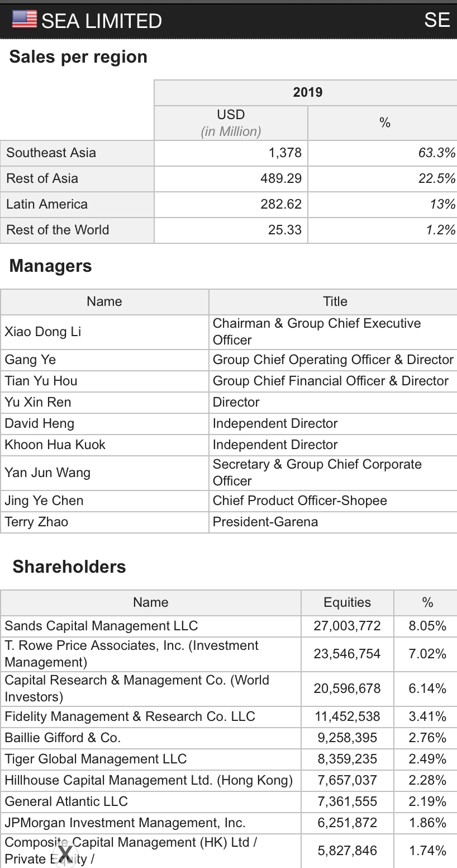Viewport: 457px width, 868px height.
Task: Click the SEA LIMITED company title
Action: pyautogui.click(x=102, y=21)
